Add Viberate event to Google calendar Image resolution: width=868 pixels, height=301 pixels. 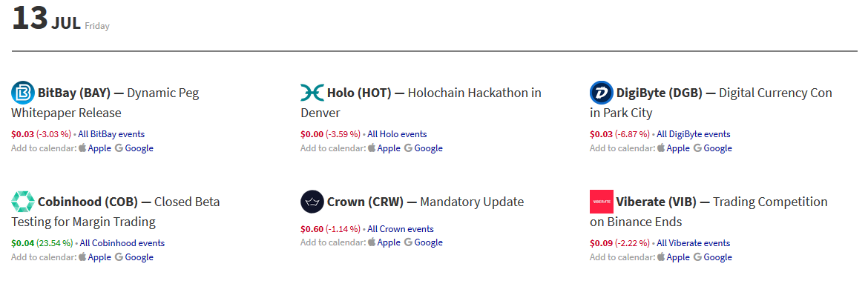click(717, 257)
